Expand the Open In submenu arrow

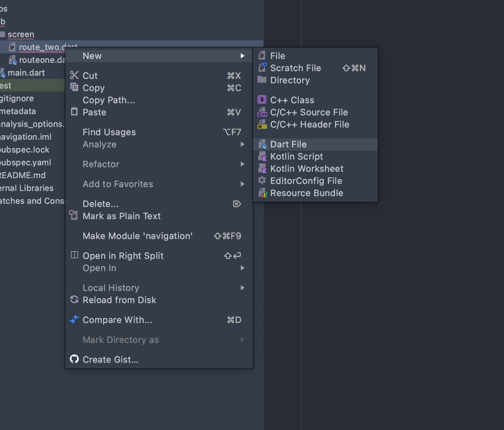[242, 268]
